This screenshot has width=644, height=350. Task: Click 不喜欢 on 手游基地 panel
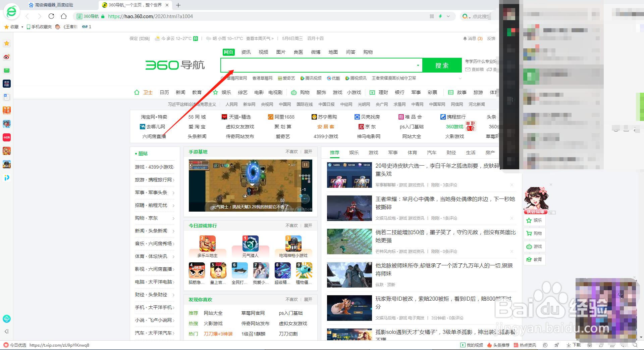(291, 152)
